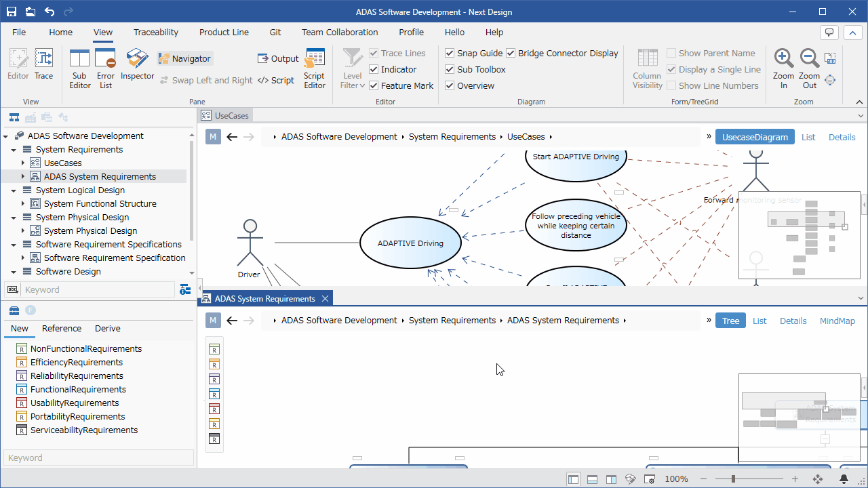868x488 pixels.
Task: Toggle the Feature Mark checkbox
Action: (x=374, y=85)
